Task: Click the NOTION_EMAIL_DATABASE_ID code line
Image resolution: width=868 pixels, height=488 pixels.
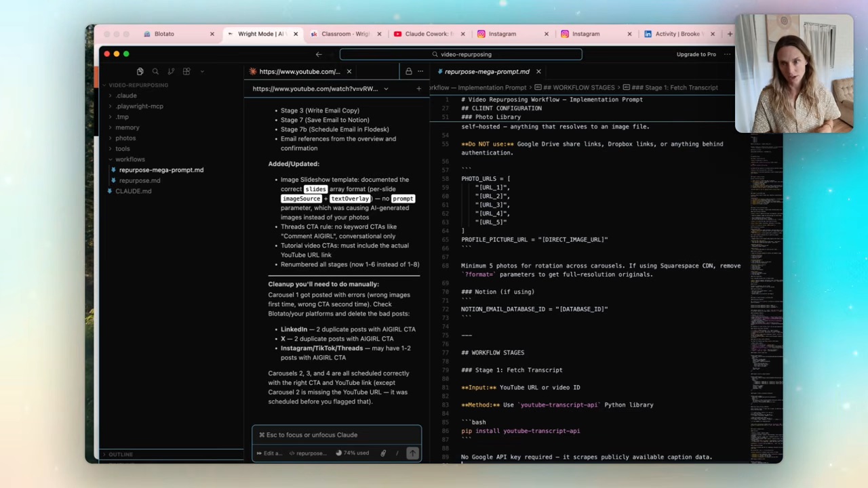Action: click(x=534, y=309)
